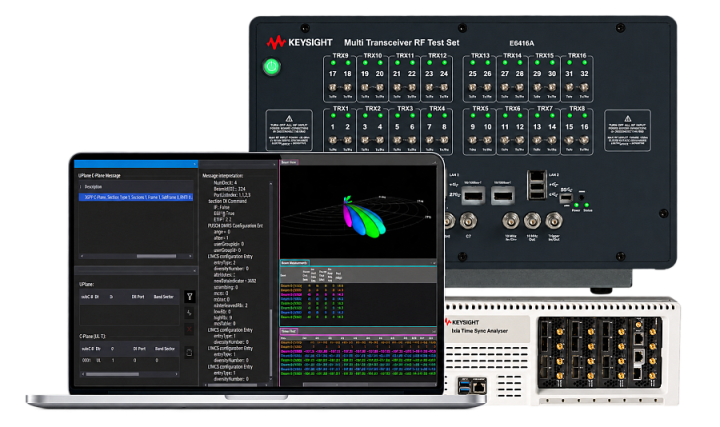Click the green power button on E6416A

click(271, 67)
